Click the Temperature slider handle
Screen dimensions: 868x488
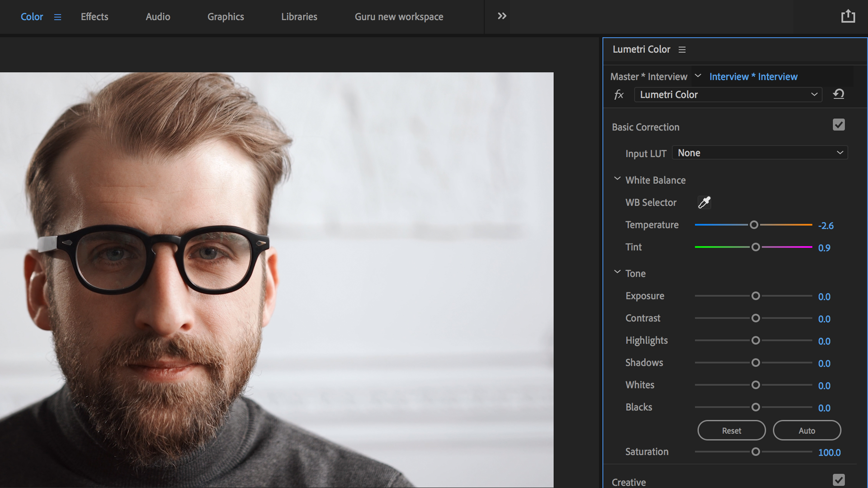(754, 225)
